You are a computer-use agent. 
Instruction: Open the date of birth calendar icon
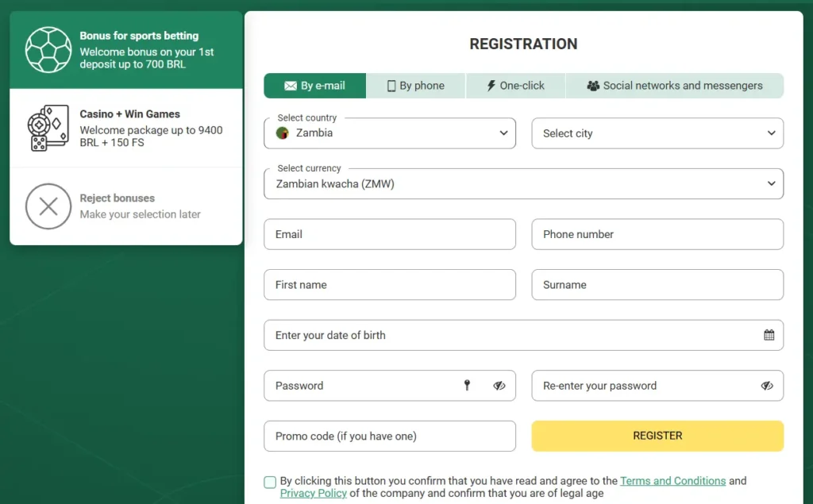pos(769,335)
